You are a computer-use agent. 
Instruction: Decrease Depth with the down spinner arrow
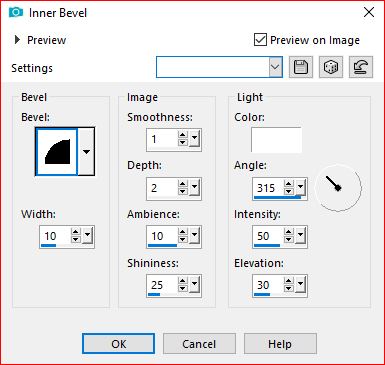(x=183, y=191)
